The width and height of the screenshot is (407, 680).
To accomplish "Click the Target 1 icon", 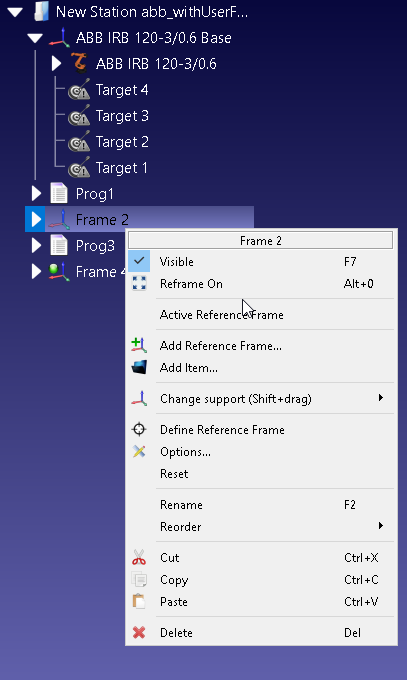I will point(79,167).
